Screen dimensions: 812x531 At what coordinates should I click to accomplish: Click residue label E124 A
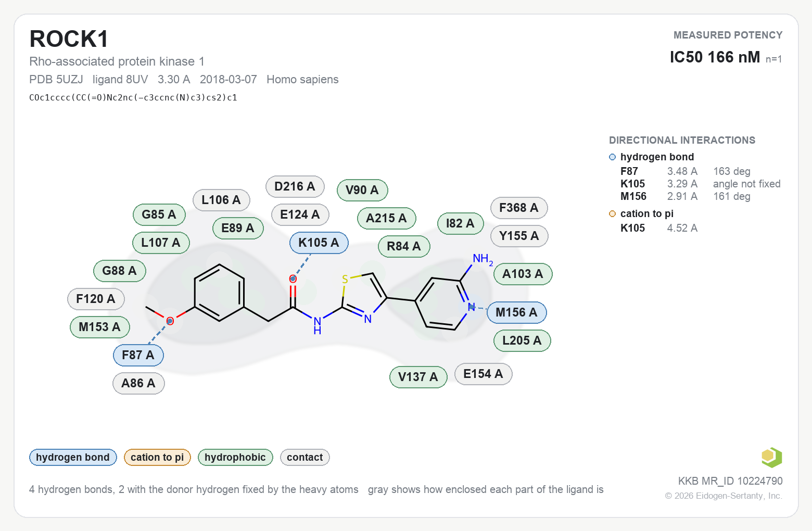300,214
